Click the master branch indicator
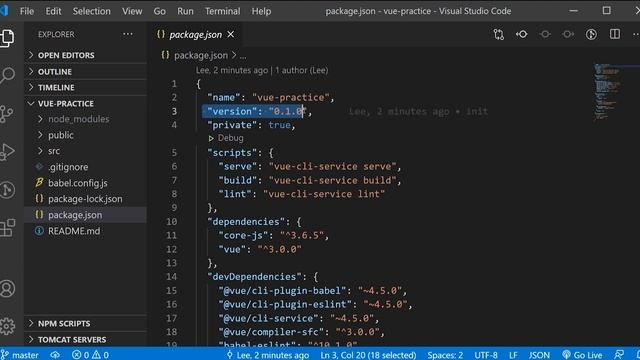This screenshot has width=640, height=360. (x=20, y=355)
